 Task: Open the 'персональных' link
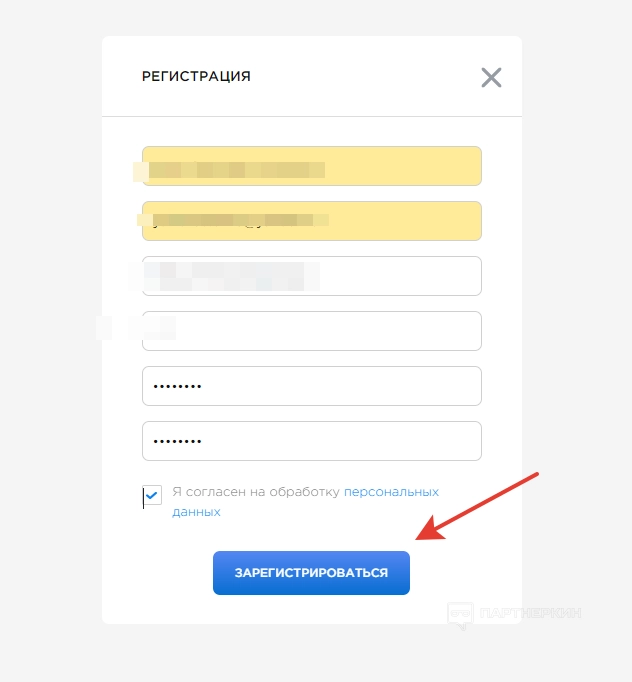point(391,492)
